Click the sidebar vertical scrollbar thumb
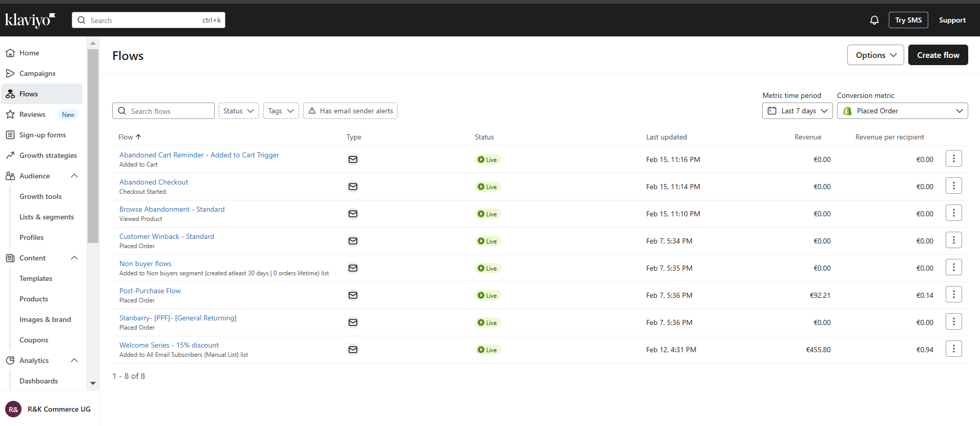 pyautogui.click(x=93, y=145)
